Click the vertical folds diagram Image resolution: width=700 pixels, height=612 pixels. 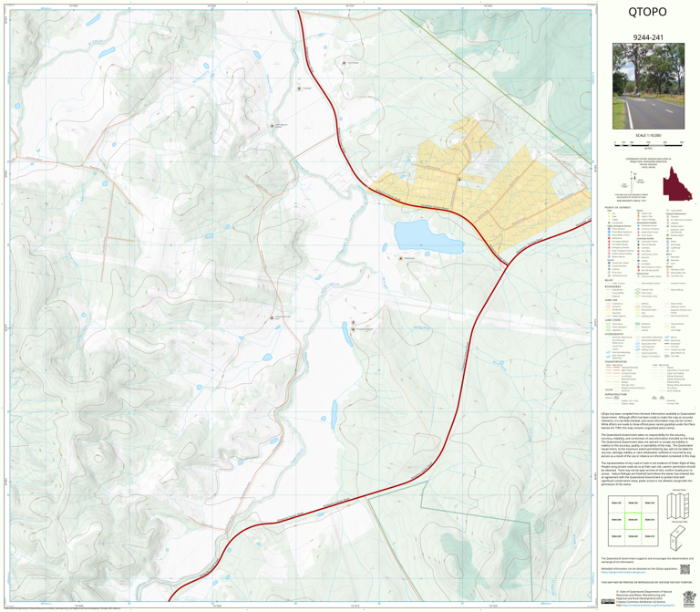point(678,505)
